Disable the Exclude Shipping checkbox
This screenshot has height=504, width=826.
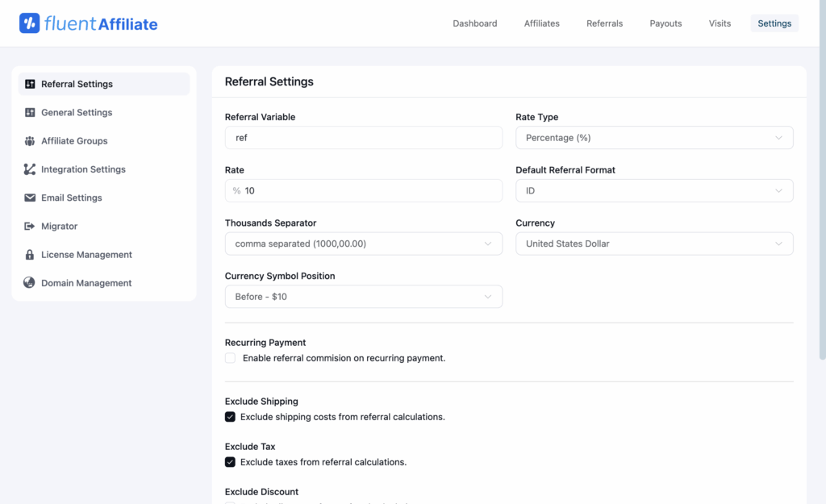(230, 417)
